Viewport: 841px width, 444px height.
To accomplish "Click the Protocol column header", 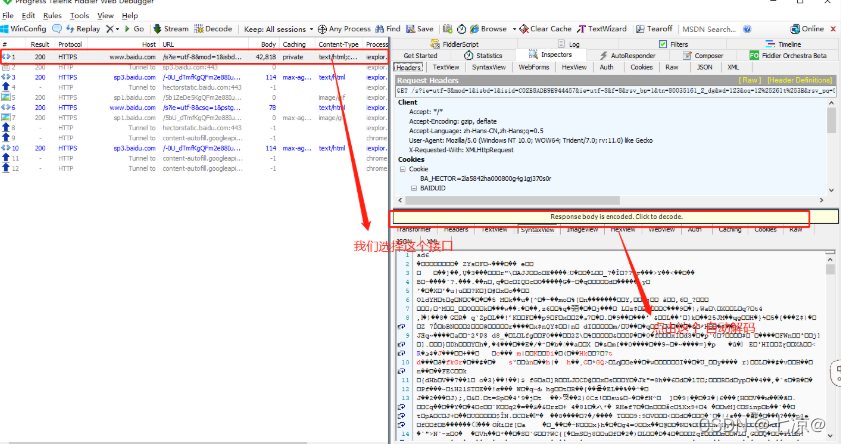I will pyautogui.click(x=70, y=44).
